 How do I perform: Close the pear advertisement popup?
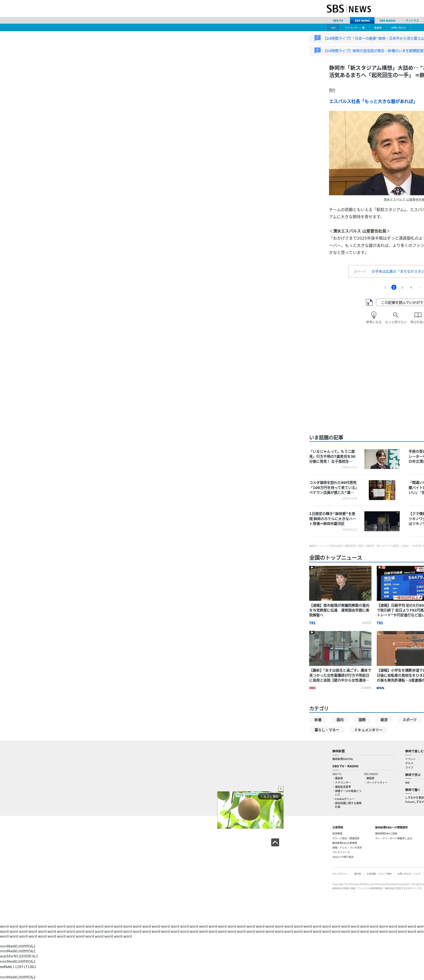pos(281,789)
